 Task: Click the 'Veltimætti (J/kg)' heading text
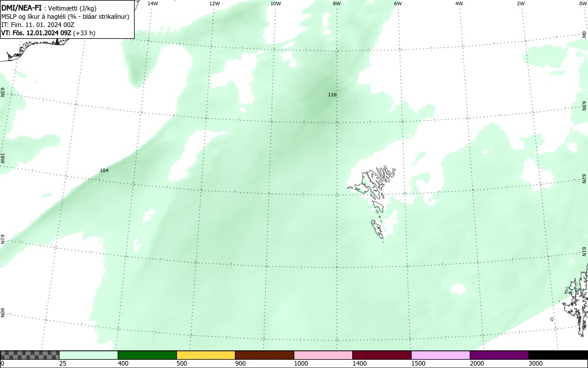[x=72, y=8]
